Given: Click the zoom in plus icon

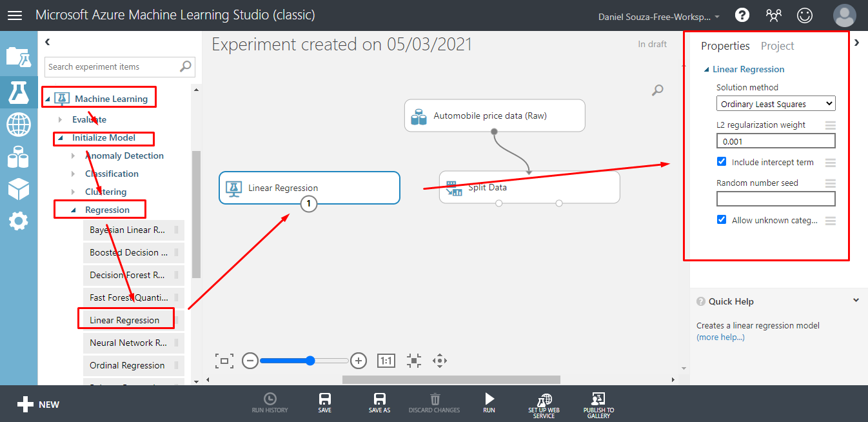Looking at the screenshot, I should (x=359, y=361).
